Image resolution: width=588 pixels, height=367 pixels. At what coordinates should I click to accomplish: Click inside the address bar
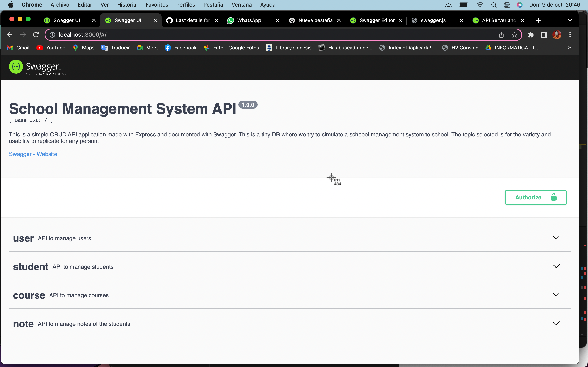[x=170, y=34]
